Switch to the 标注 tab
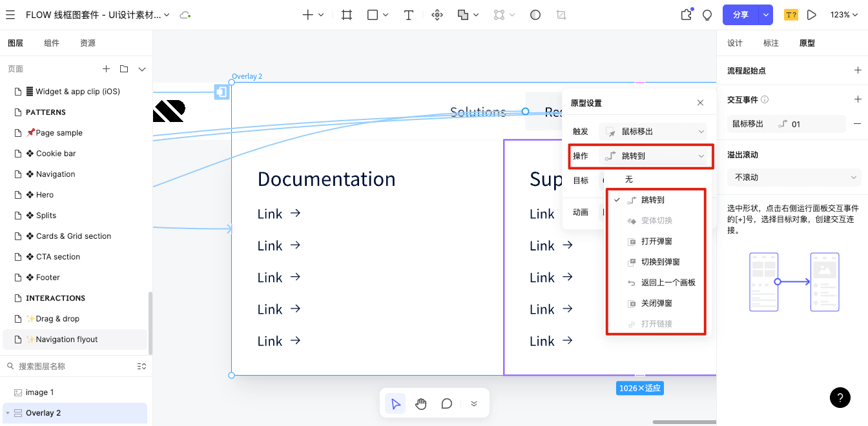 (771, 43)
